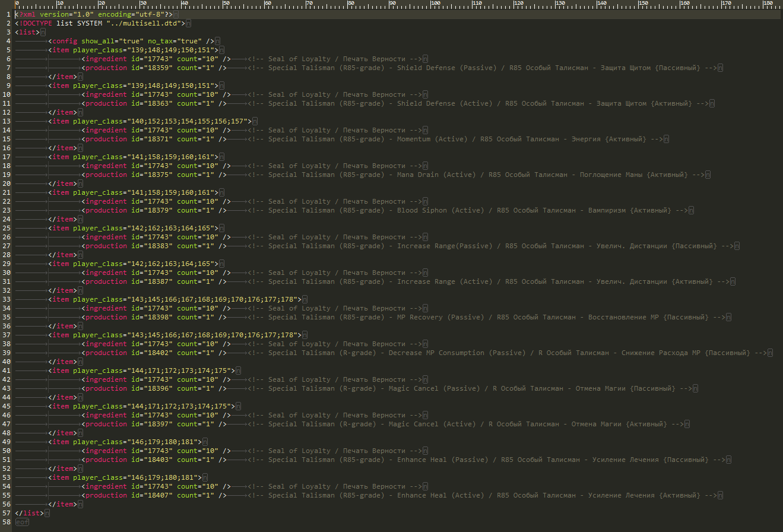
Task: Click "Seal of Loyalty" comment on line 6
Action: 299,59
